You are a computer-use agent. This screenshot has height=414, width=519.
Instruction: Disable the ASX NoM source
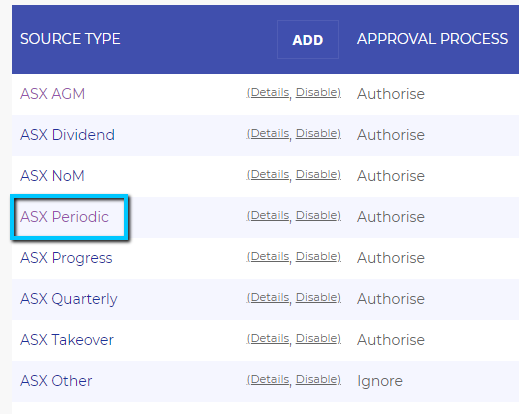coord(317,174)
